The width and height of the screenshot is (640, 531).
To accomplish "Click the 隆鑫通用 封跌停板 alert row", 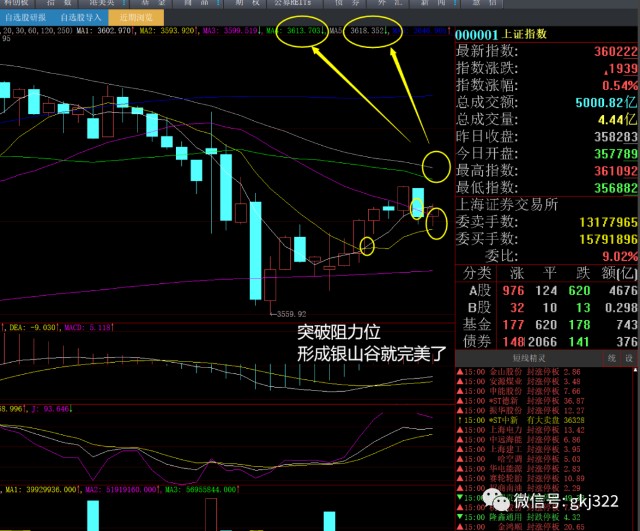I will (x=520, y=517).
